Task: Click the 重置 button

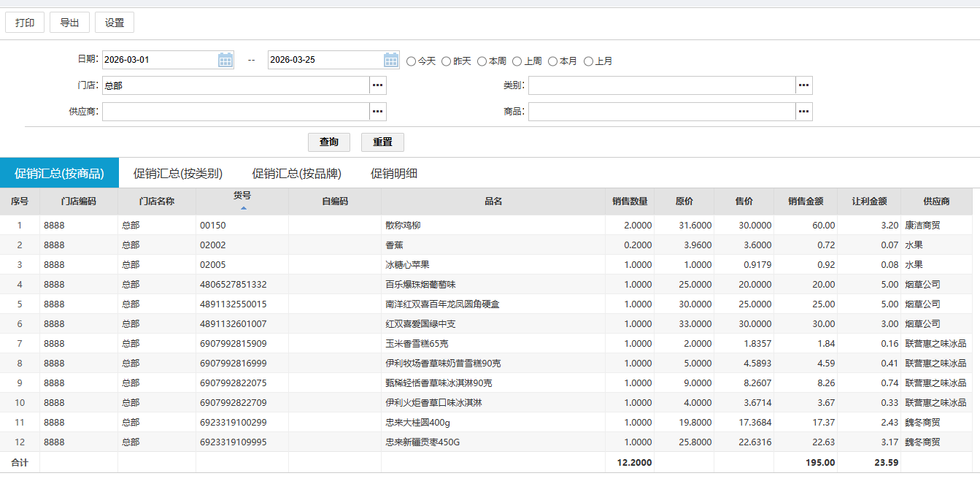Action: (x=382, y=142)
